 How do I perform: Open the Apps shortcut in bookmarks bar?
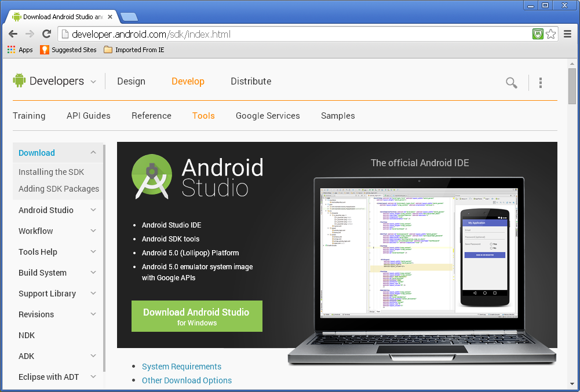[x=20, y=50]
